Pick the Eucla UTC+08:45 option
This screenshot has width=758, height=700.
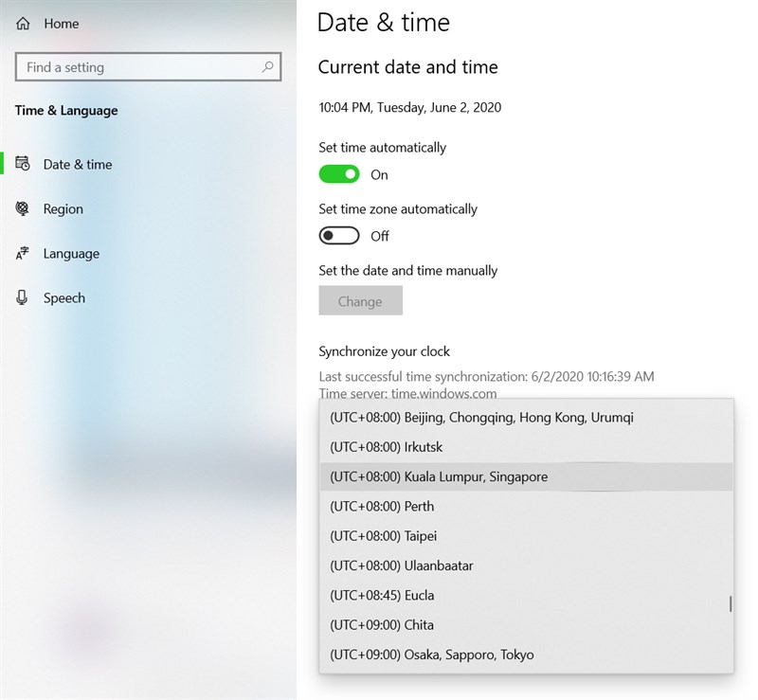click(x=526, y=595)
